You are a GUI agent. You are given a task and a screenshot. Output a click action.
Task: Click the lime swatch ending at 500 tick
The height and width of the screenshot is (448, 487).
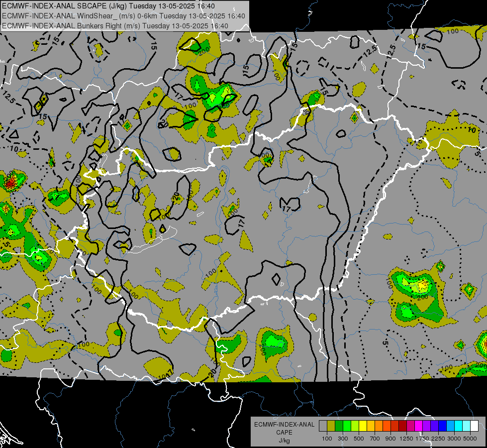point(355,426)
